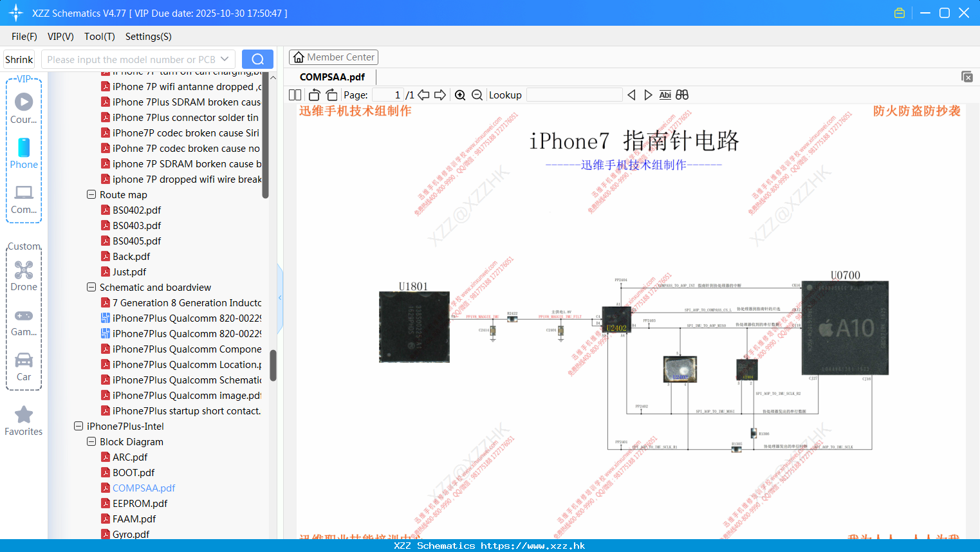Open BS0405.pdf file

coord(136,241)
